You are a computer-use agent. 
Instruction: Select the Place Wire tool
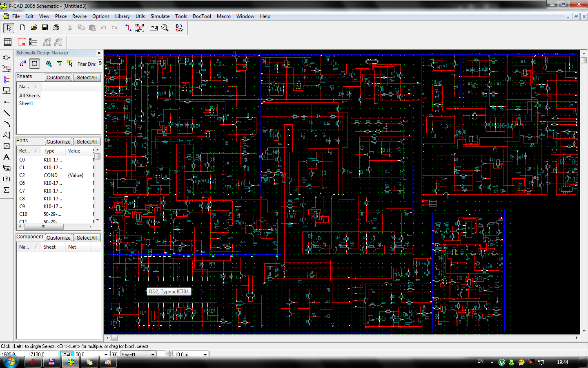click(x=7, y=69)
